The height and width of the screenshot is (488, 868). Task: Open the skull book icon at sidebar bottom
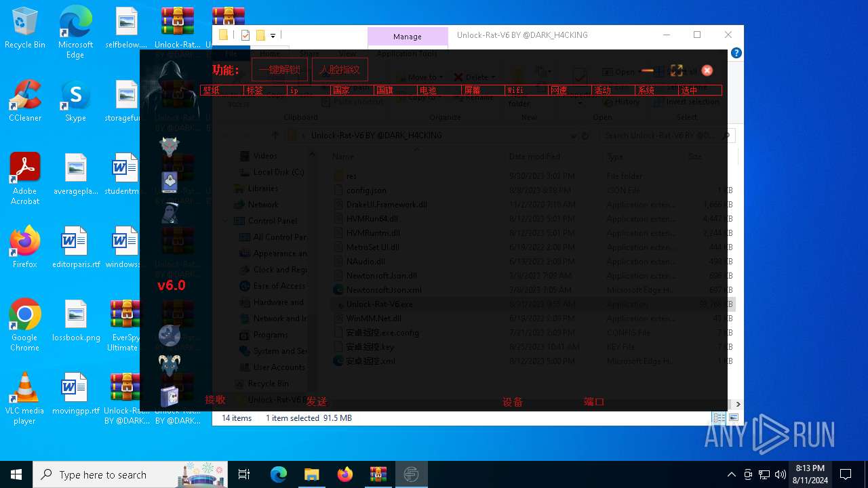170,396
